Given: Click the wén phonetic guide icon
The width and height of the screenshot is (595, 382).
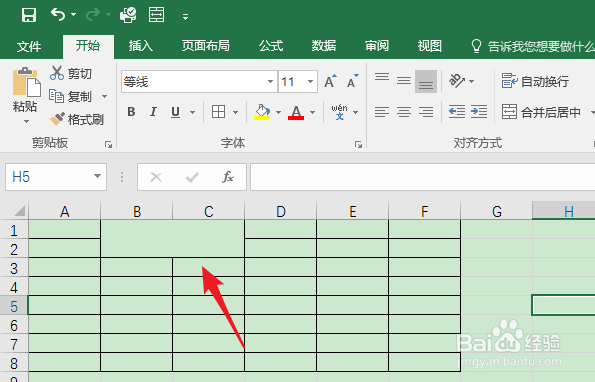Looking at the screenshot, I should pos(339,112).
